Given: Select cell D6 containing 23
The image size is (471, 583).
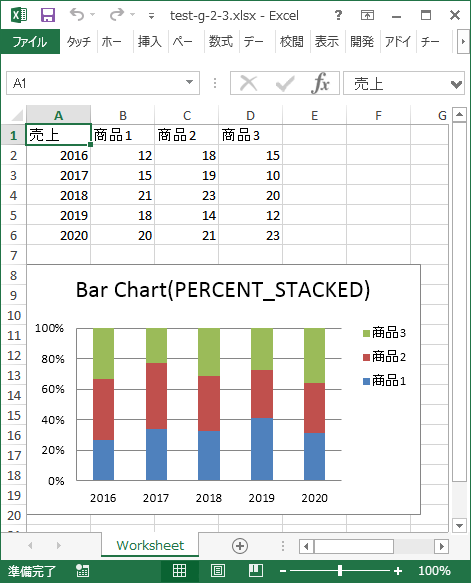Looking at the screenshot, I should click(x=251, y=235).
